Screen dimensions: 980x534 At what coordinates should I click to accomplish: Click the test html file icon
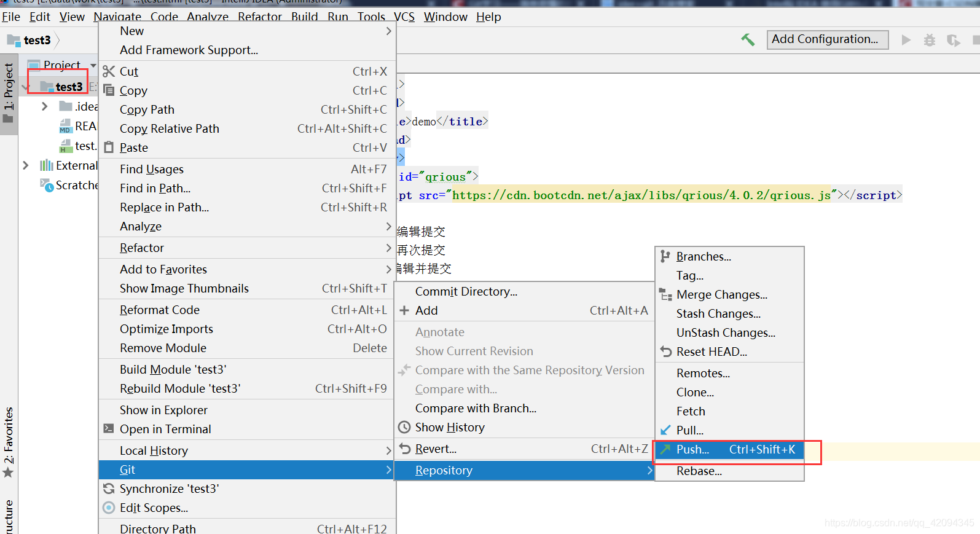coord(66,146)
